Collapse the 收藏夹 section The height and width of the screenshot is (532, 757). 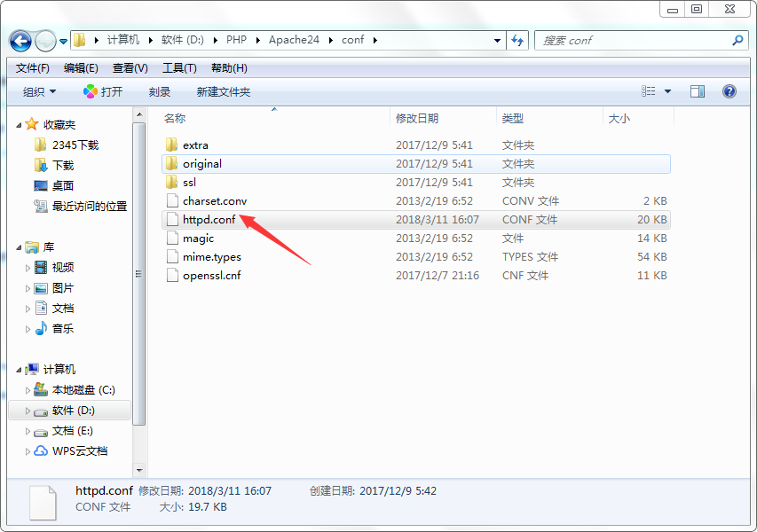tap(19, 125)
